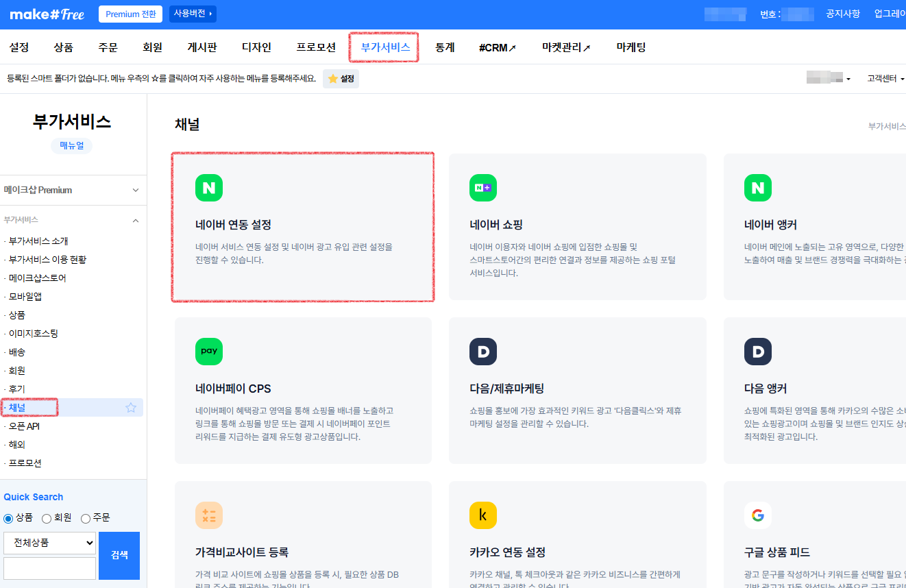
Task: Click the Google icon for 구글 상품 피드
Action: point(758,515)
